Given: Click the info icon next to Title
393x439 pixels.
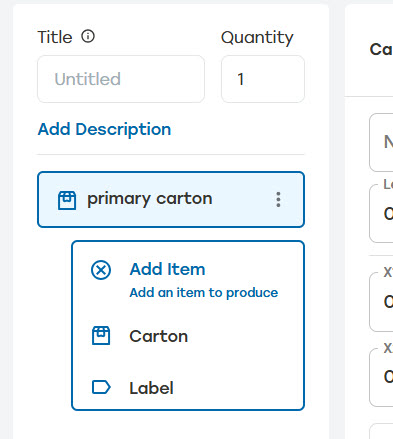Looking at the screenshot, I should coord(88,36).
